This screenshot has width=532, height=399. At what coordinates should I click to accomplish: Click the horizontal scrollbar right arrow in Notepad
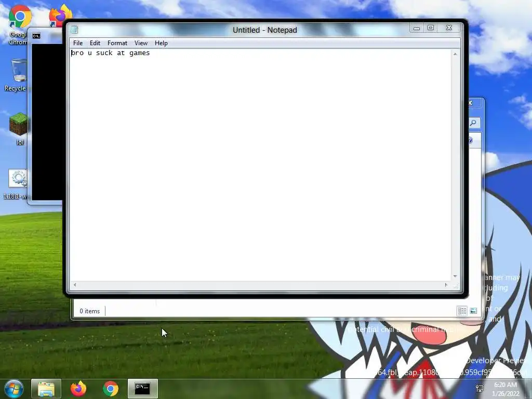pyautogui.click(x=446, y=285)
